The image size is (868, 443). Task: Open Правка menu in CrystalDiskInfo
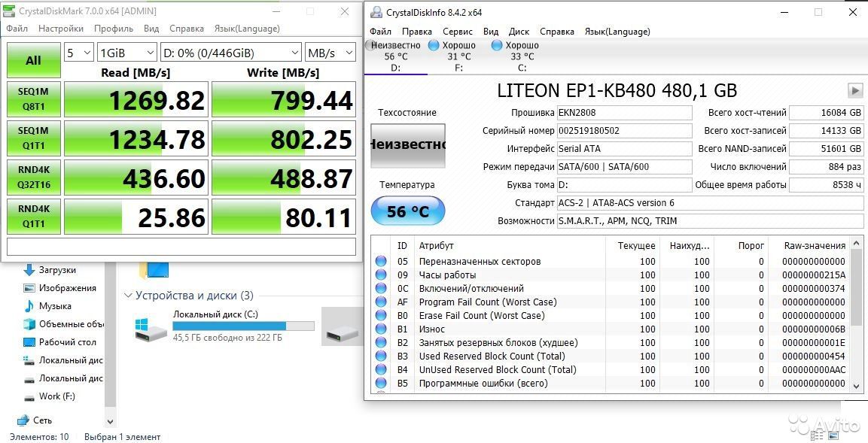point(417,32)
